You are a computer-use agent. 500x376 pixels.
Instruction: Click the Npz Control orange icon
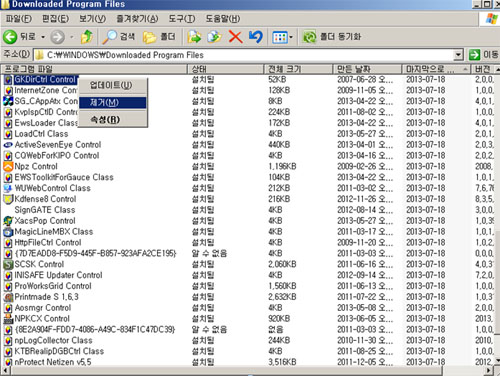8,166
